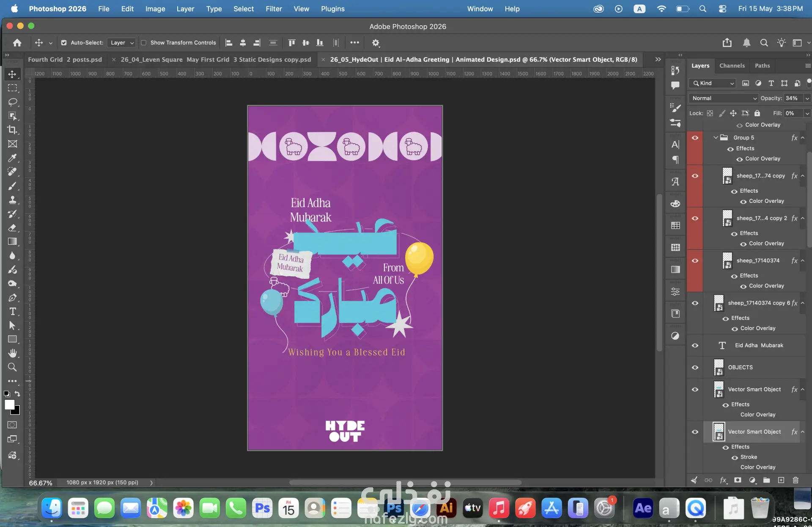This screenshot has width=812, height=527.
Task: Hide sheep_17140374 copy 6 layer
Action: 695,303
